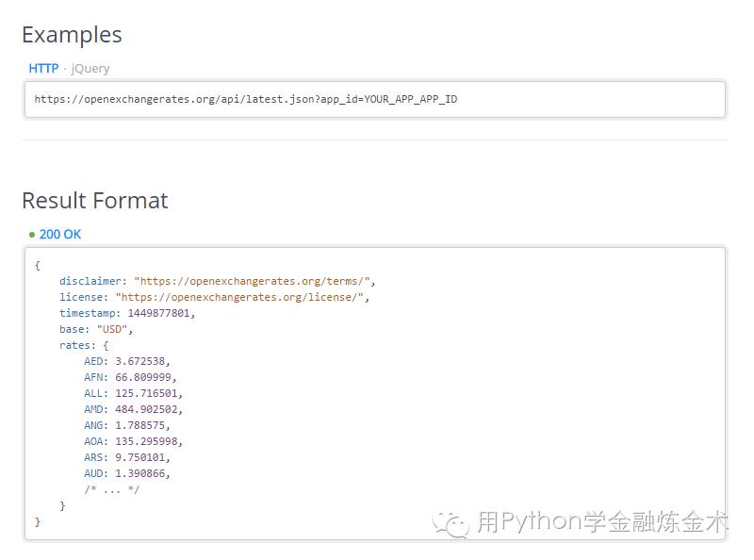The height and width of the screenshot is (560, 754).
Task: Click the example URL code box
Action: [375, 99]
